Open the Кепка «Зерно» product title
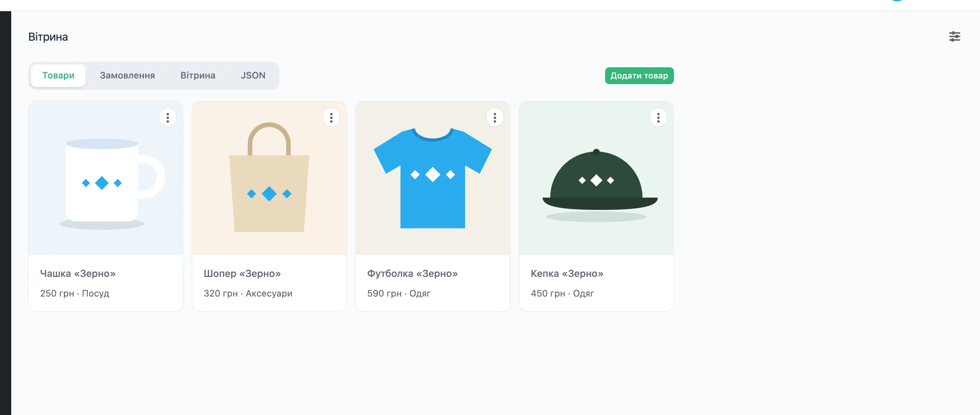The height and width of the screenshot is (415, 980). (x=567, y=274)
